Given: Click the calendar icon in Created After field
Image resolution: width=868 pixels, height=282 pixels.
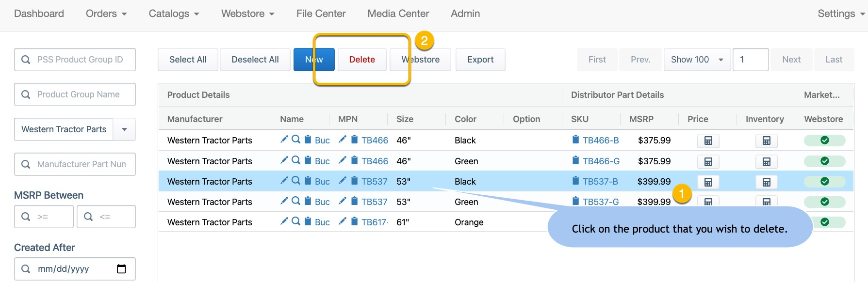Looking at the screenshot, I should [121, 269].
